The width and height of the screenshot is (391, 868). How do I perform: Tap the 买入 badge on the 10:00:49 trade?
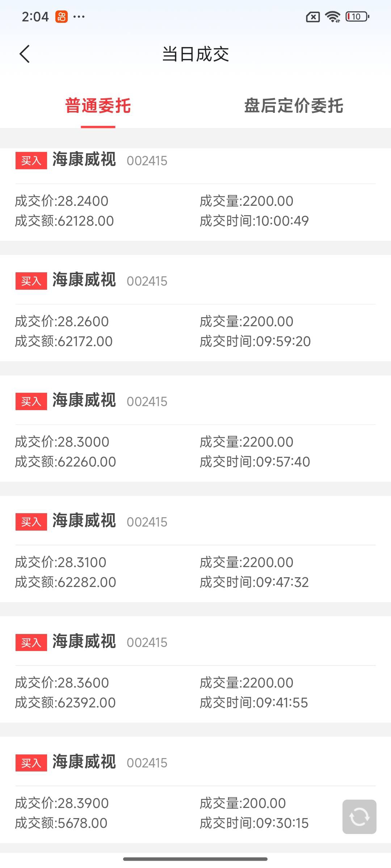click(31, 161)
